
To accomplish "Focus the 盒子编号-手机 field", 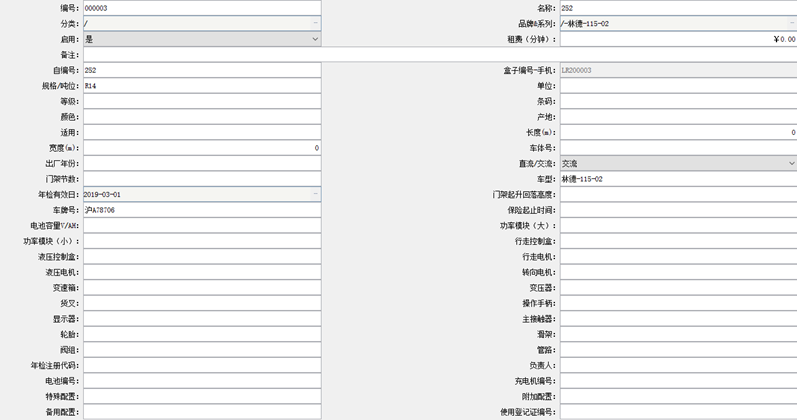I will tap(677, 70).
